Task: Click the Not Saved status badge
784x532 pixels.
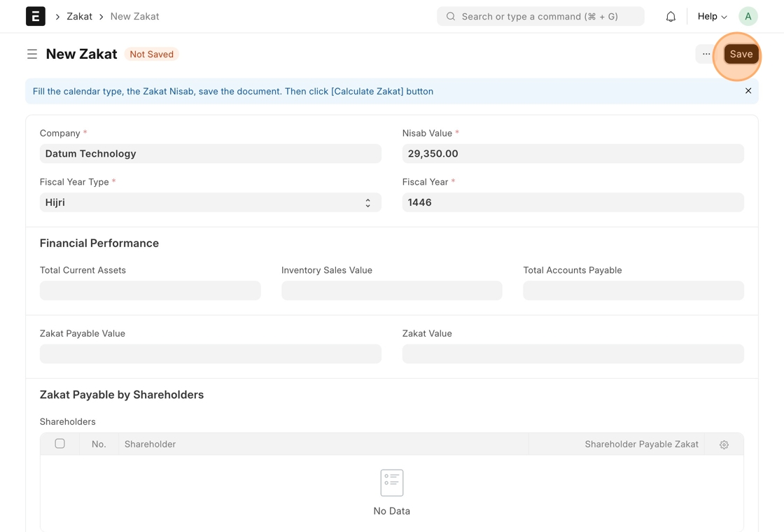Action: [x=151, y=54]
